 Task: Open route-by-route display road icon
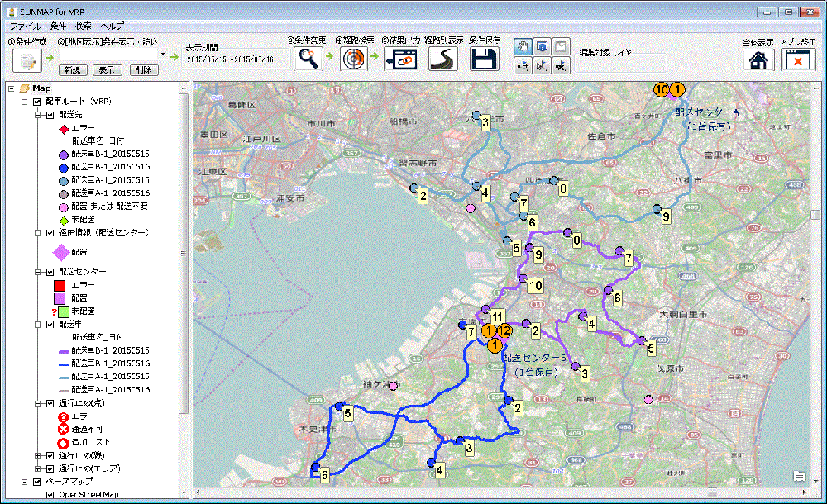[x=443, y=59]
